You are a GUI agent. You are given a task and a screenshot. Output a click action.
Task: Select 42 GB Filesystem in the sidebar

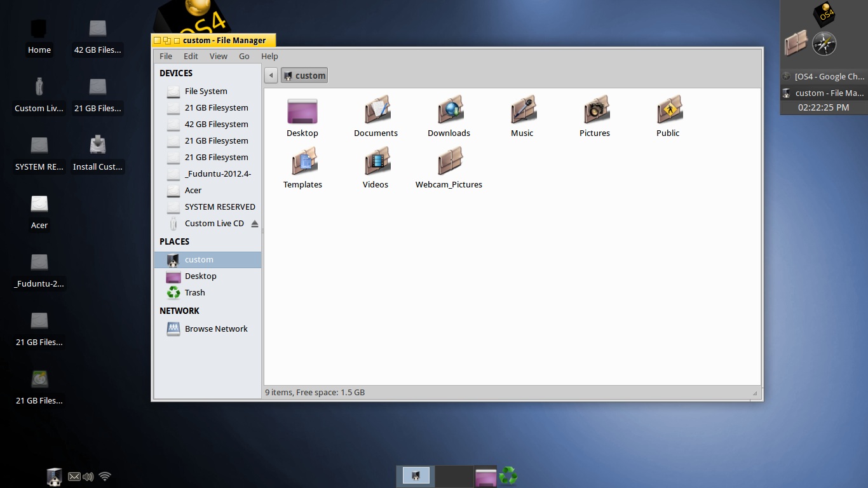tap(208, 125)
